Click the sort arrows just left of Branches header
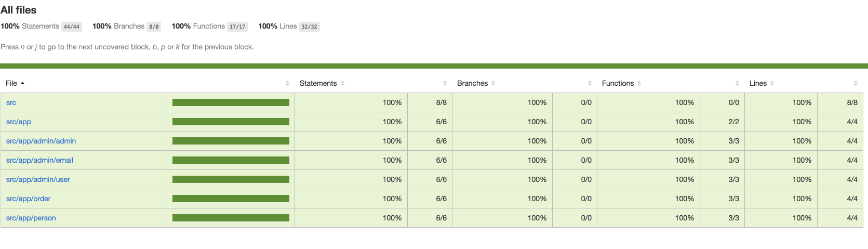868x249 pixels. click(445, 83)
